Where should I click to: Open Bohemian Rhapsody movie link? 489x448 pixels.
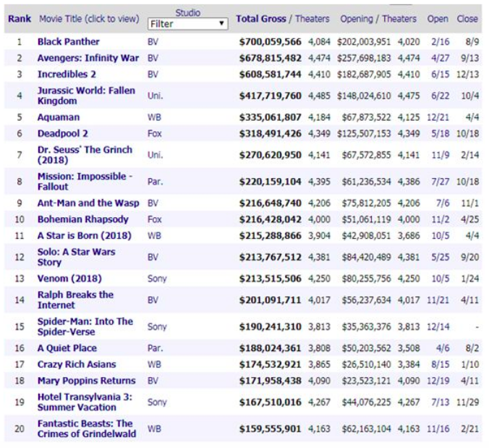[x=82, y=219]
